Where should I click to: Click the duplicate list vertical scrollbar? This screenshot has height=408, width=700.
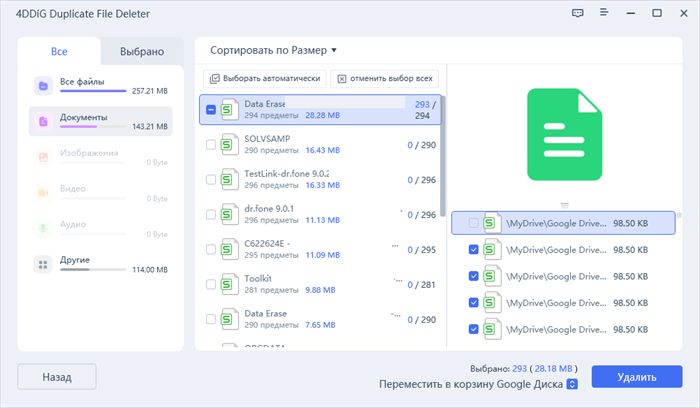tap(442, 156)
